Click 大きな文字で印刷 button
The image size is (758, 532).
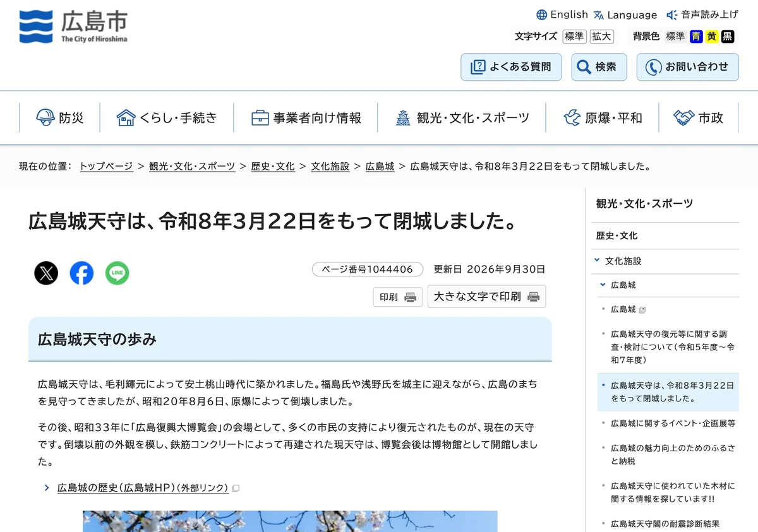point(486,297)
